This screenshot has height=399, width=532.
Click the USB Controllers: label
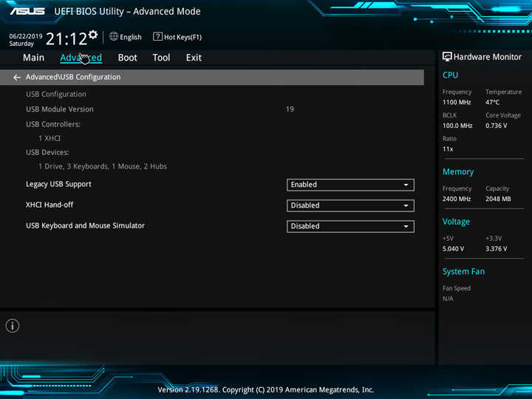pos(53,124)
